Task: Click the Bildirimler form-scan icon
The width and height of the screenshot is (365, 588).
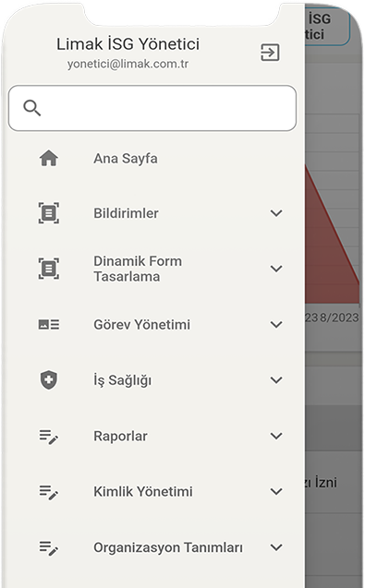Action: click(x=49, y=213)
